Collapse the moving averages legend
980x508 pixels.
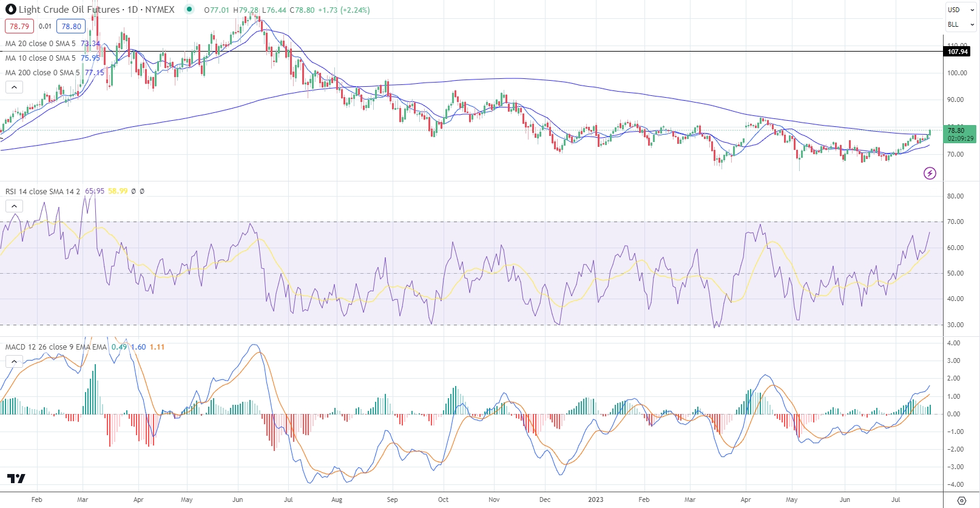[14, 87]
